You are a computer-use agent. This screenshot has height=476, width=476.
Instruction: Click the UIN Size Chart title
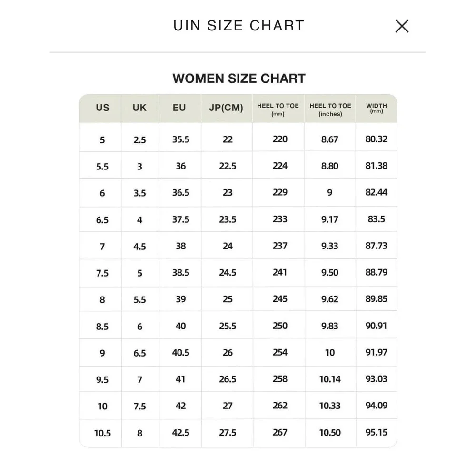[238, 26]
